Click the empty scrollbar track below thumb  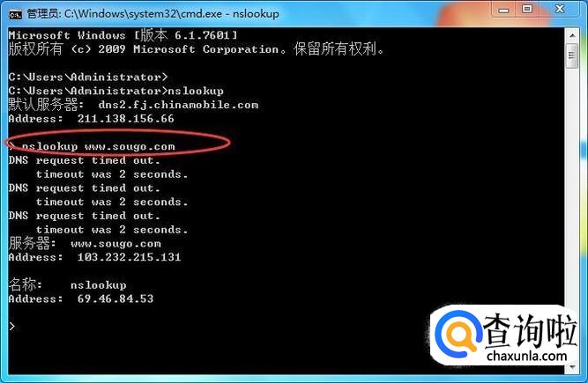coord(572,188)
